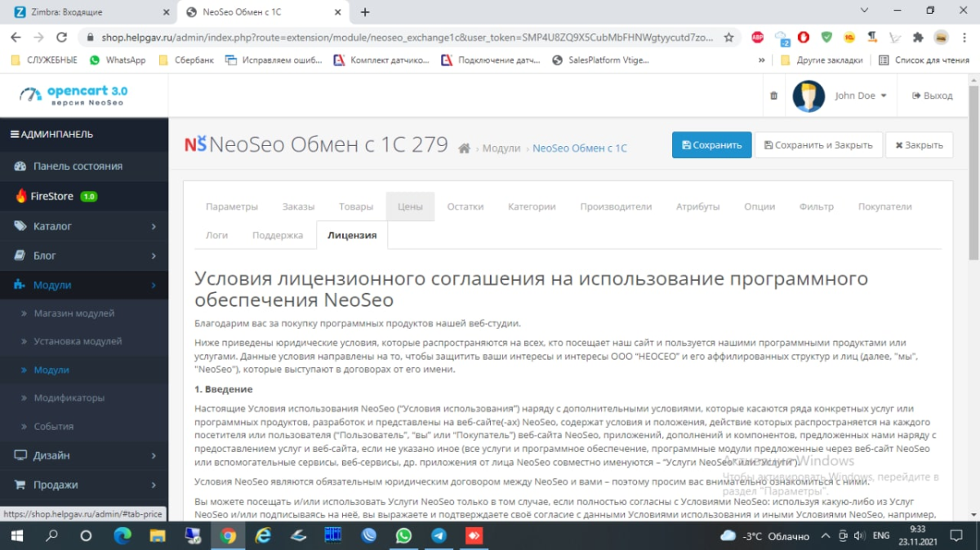Launch Internet Explorer from taskbar

pyautogui.click(x=263, y=535)
